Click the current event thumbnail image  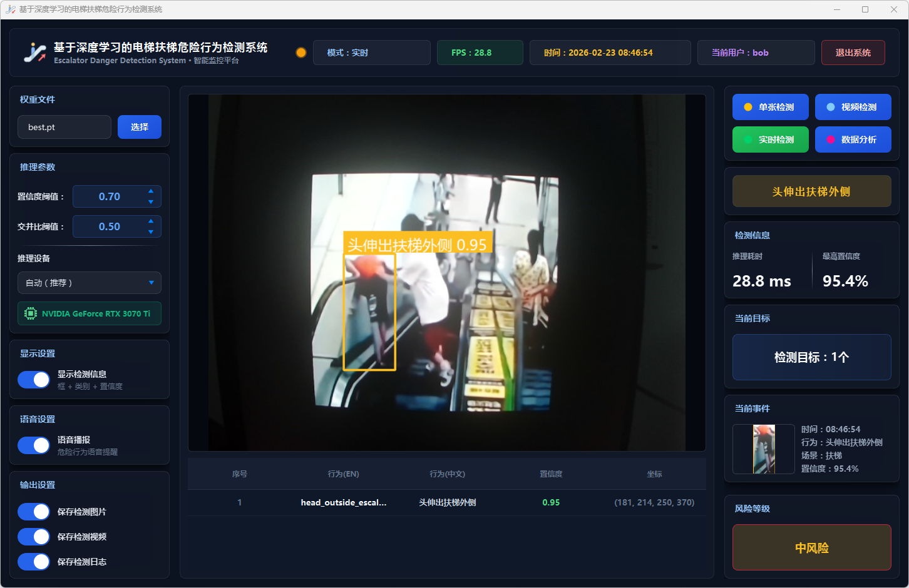click(764, 449)
